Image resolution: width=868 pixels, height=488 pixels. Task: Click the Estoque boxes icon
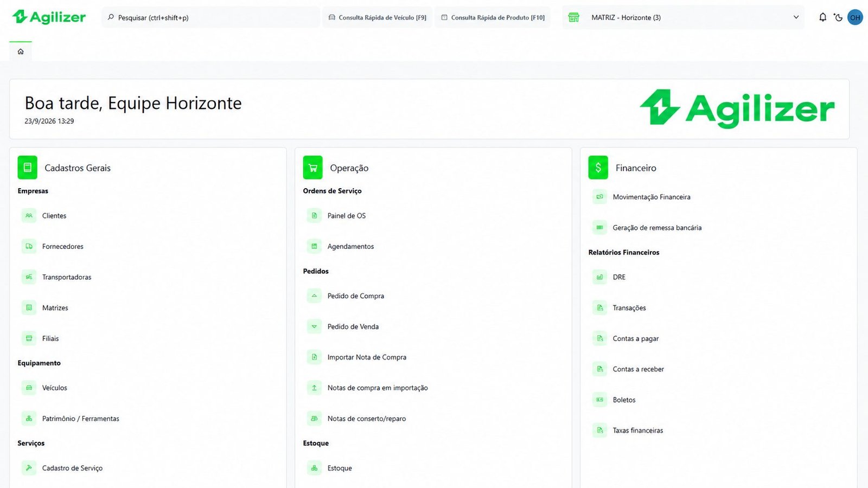[x=314, y=468]
